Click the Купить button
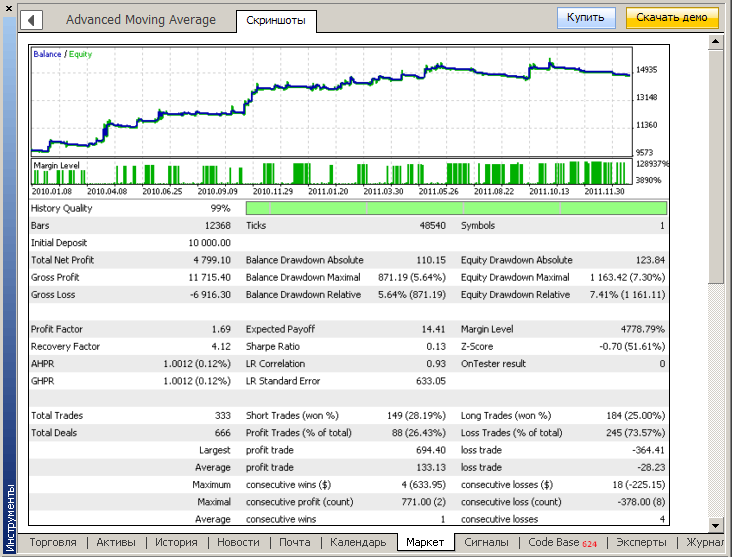Screen dimensions: 732x557 click(586, 18)
